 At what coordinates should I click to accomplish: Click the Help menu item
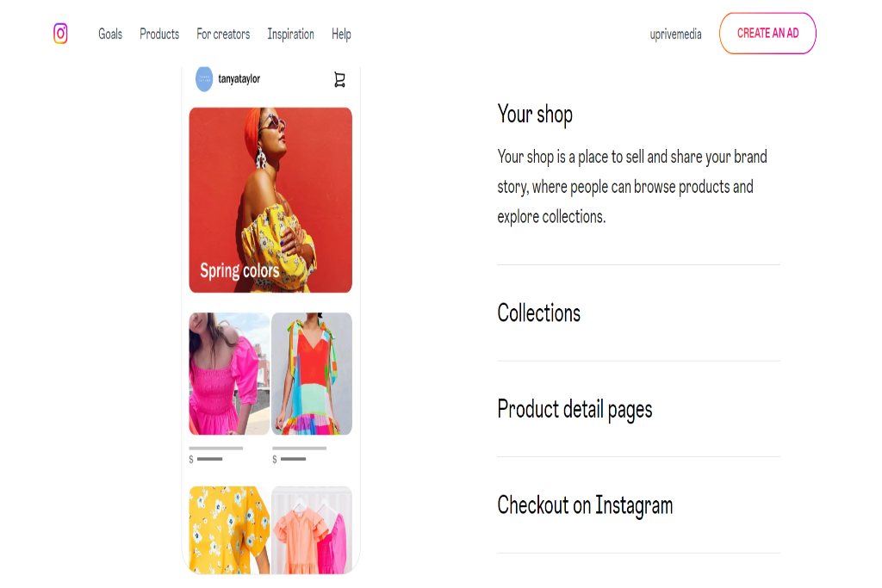(x=341, y=34)
